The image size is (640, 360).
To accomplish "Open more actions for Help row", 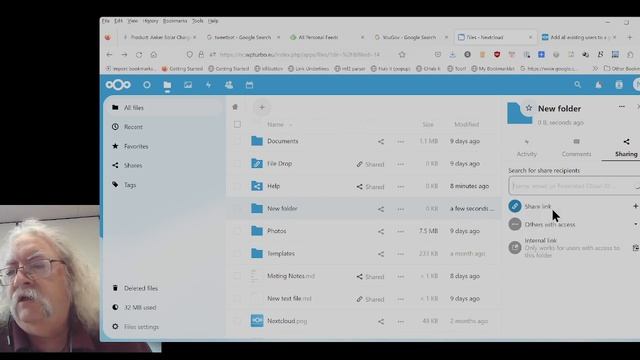I will pyautogui.click(x=400, y=187).
